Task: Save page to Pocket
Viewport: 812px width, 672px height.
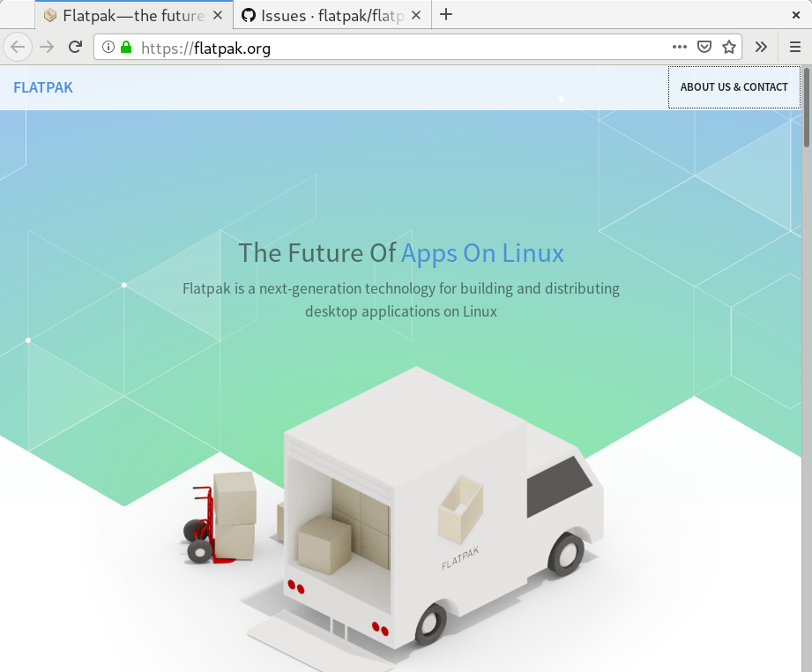Action: click(704, 47)
